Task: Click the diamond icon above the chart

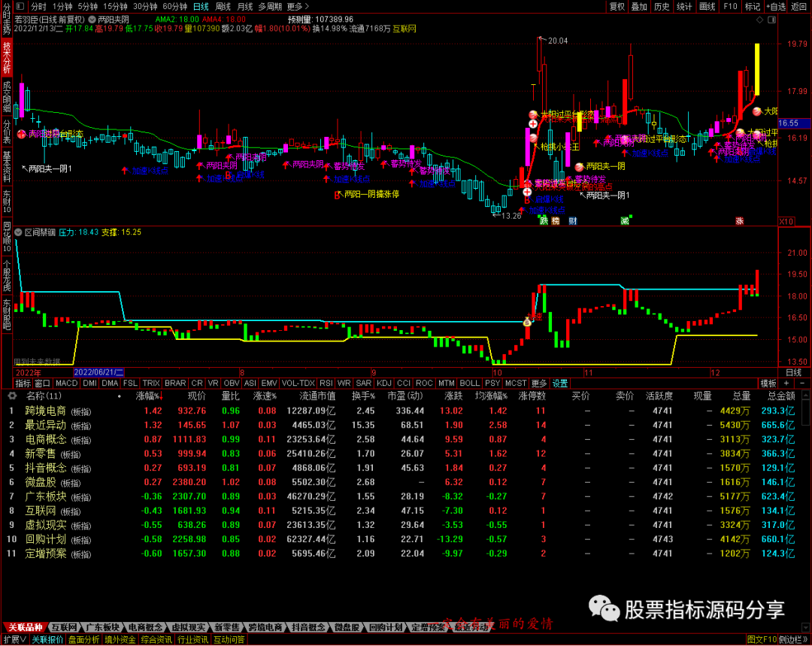Action: click(x=759, y=20)
